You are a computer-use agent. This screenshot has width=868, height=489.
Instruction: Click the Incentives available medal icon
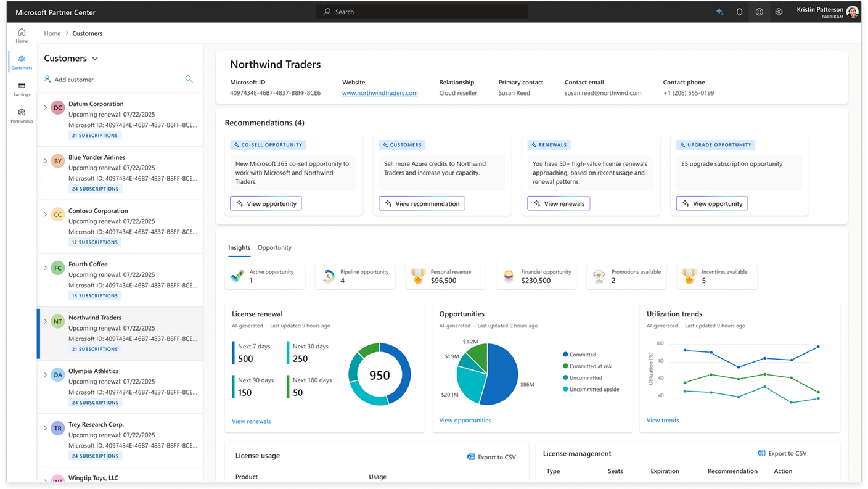pos(689,276)
